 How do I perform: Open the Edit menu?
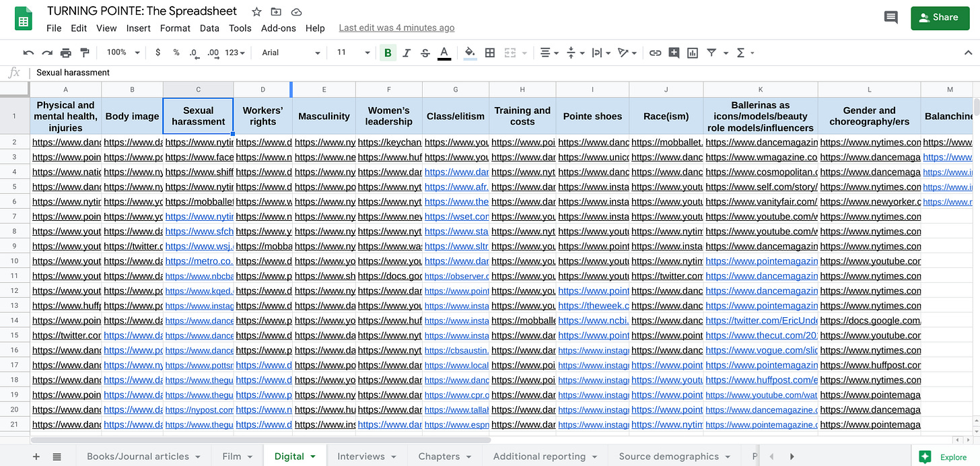tap(79, 28)
